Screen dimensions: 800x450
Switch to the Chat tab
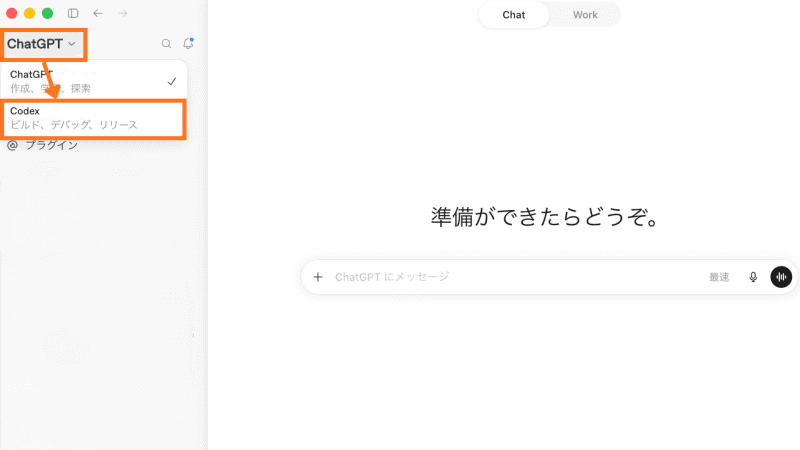[514, 15]
